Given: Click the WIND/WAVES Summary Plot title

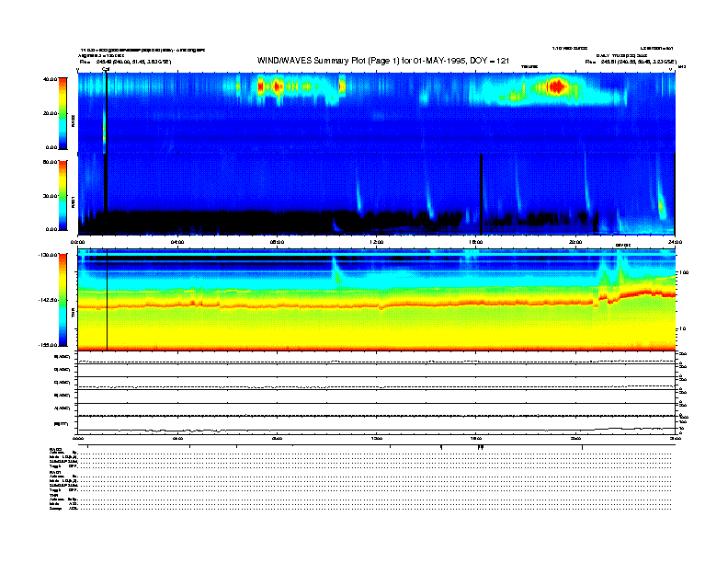Looking at the screenshot, I should click(383, 61).
